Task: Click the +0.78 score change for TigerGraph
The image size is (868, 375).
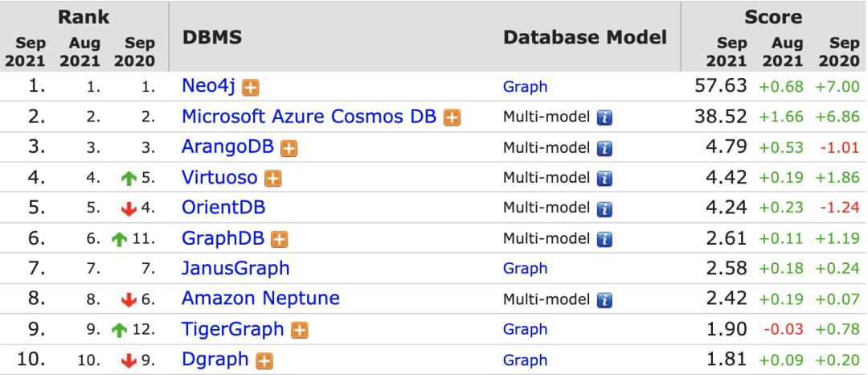Action: click(837, 331)
